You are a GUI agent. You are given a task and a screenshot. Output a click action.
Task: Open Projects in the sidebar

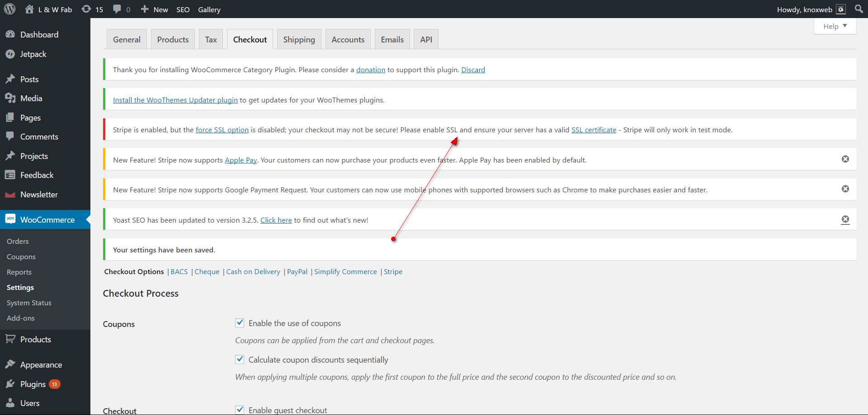[34, 156]
